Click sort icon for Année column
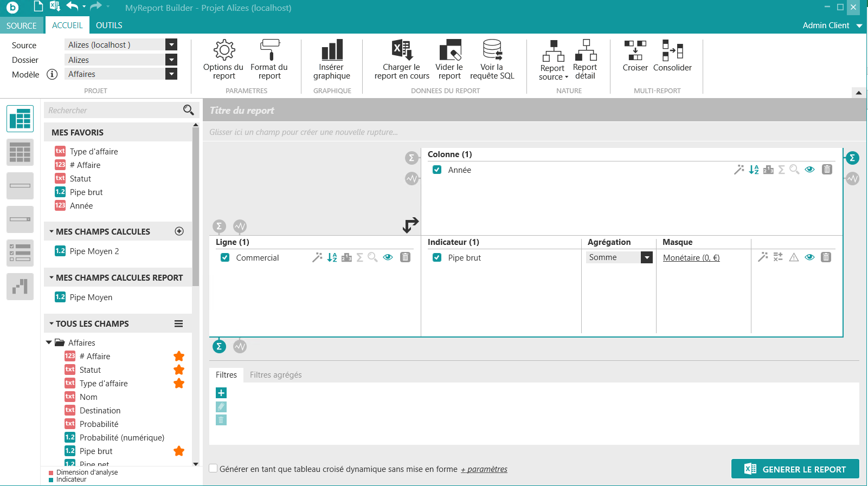 pyautogui.click(x=754, y=170)
